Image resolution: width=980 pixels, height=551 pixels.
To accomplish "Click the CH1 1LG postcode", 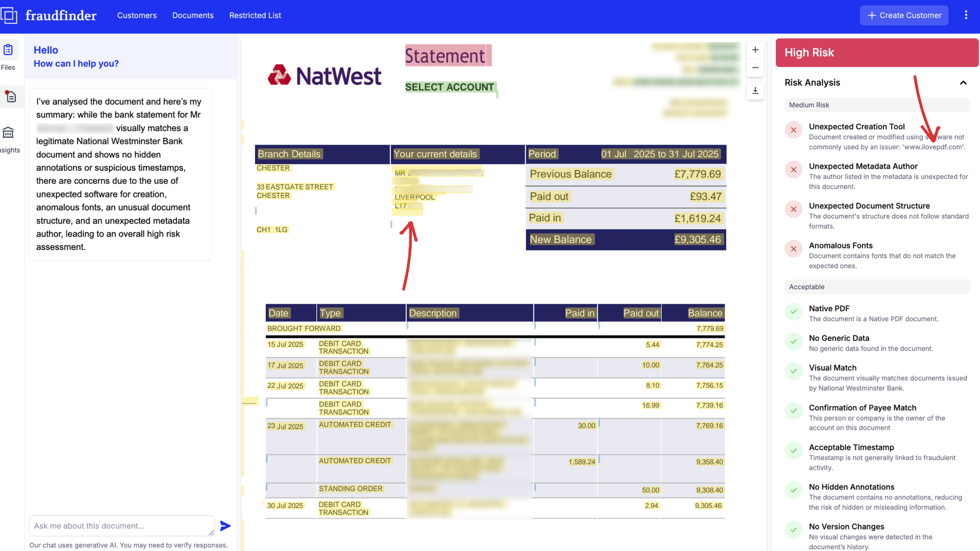I will pyautogui.click(x=272, y=230).
